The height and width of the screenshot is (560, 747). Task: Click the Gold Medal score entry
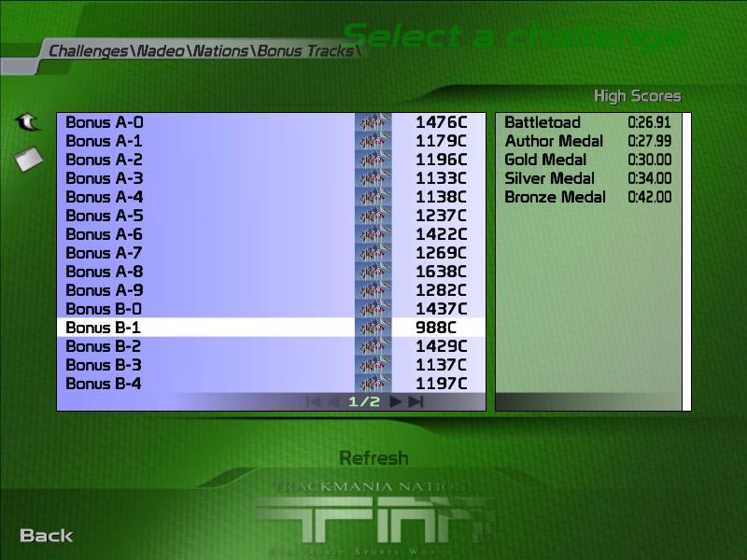(x=545, y=160)
